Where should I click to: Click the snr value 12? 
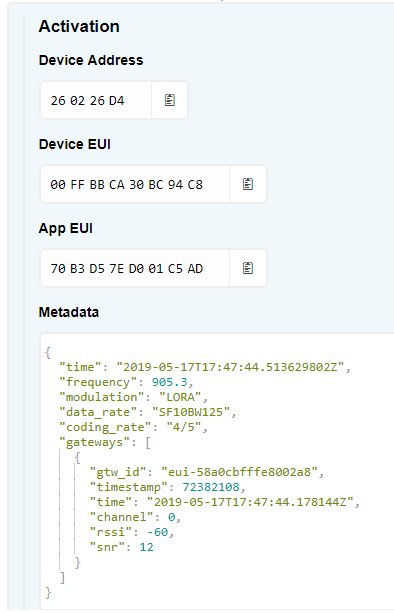pyautogui.click(x=147, y=547)
